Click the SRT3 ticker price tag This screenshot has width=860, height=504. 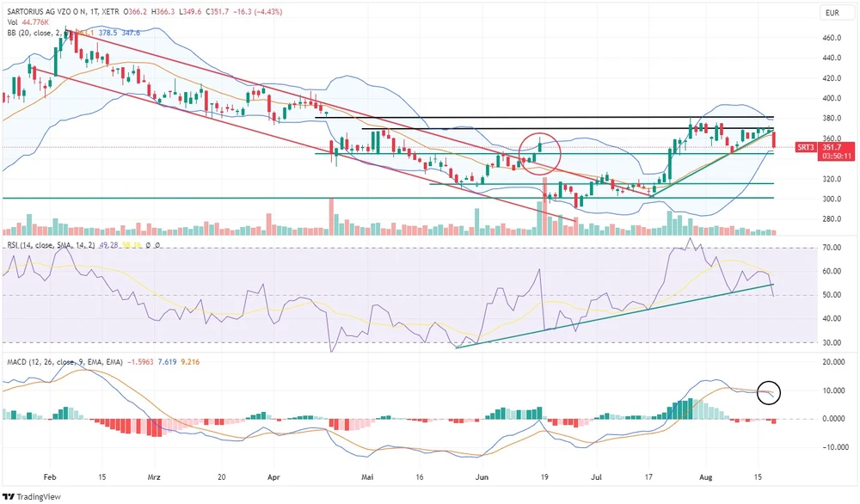(x=806, y=146)
